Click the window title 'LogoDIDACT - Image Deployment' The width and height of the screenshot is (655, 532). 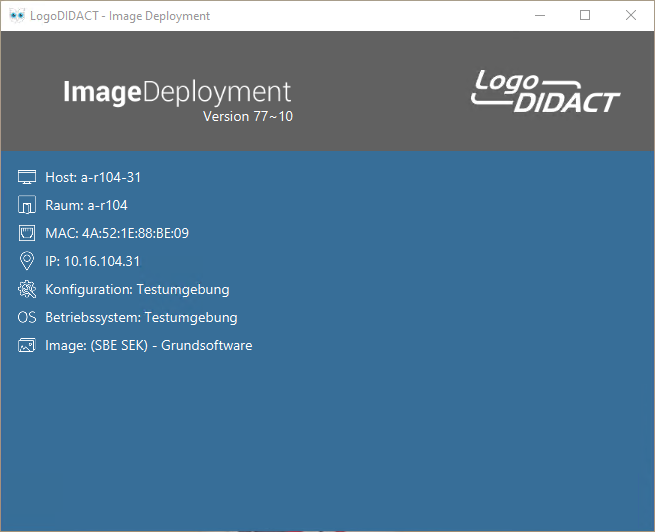pos(120,16)
